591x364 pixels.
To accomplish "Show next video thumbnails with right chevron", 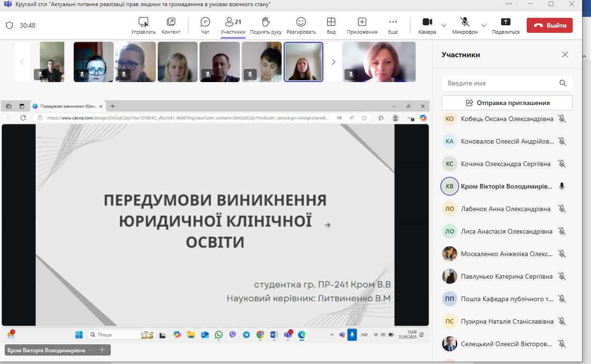I will click(334, 62).
